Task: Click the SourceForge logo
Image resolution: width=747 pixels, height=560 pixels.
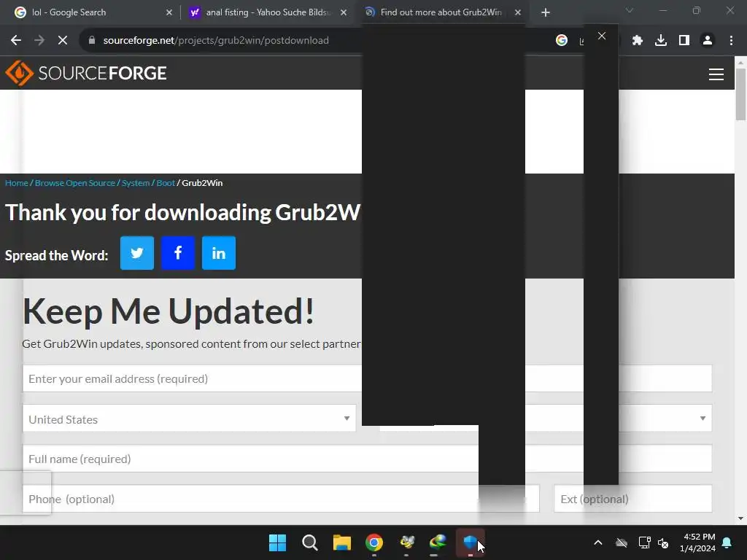Action: click(86, 73)
